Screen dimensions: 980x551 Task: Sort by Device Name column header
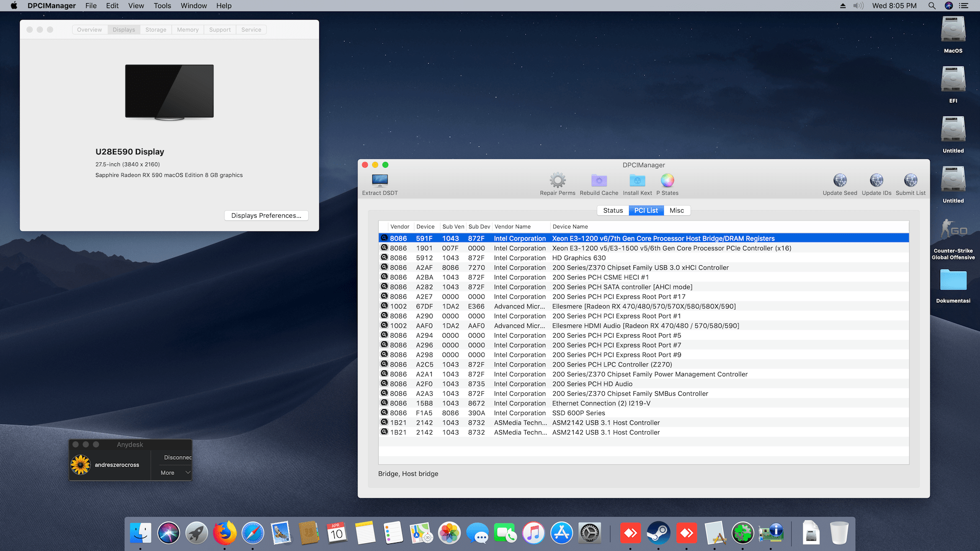[570, 227]
